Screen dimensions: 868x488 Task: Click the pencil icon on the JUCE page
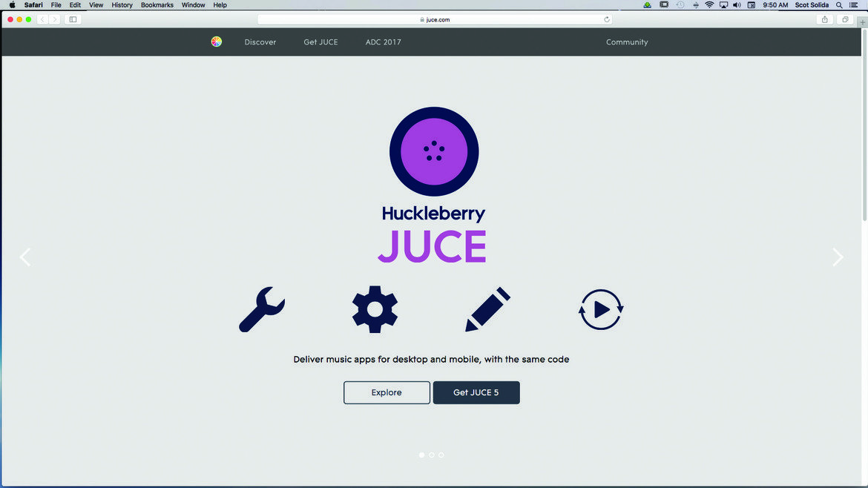click(487, 309)
